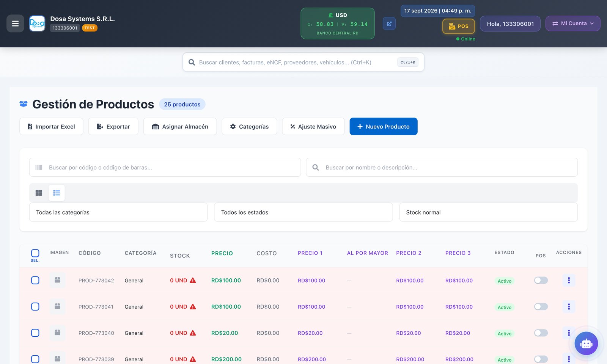Toggle POS switch for PROD-773042

click(x=541, y=280)
